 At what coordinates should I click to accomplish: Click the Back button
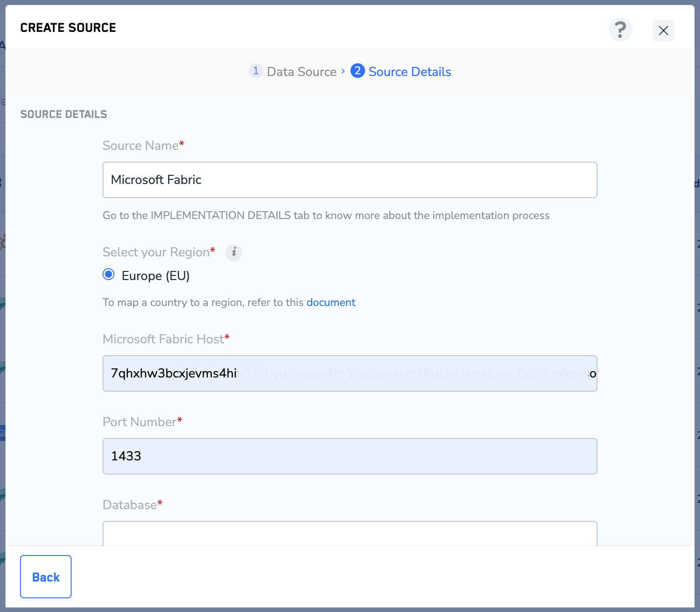46,576
